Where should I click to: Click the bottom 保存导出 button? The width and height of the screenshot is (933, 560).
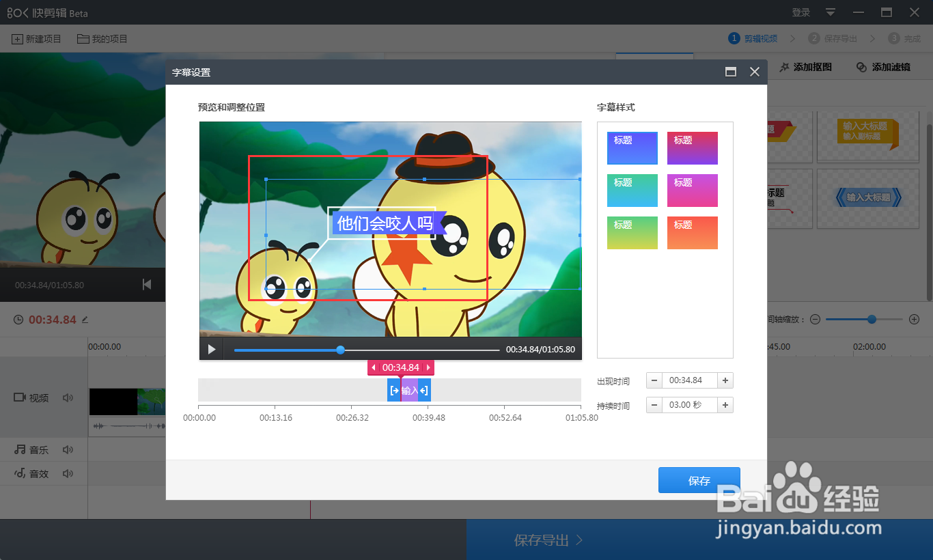[x=548, y=540]
